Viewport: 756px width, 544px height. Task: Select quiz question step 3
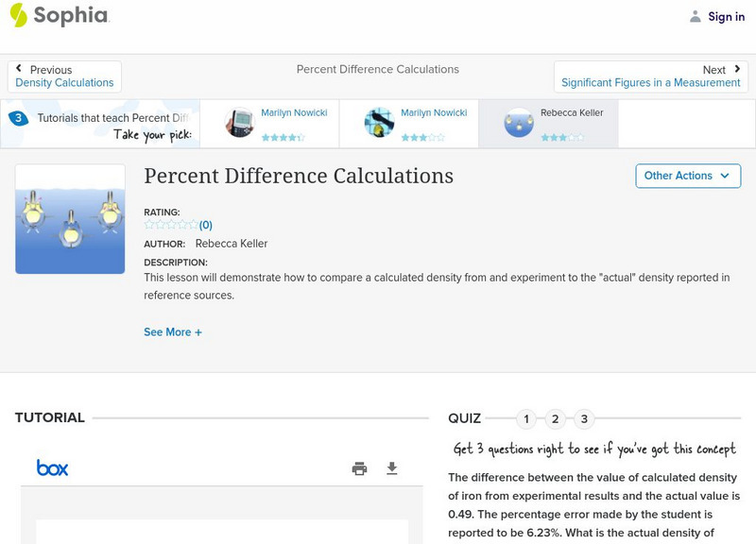click(586, 416)
